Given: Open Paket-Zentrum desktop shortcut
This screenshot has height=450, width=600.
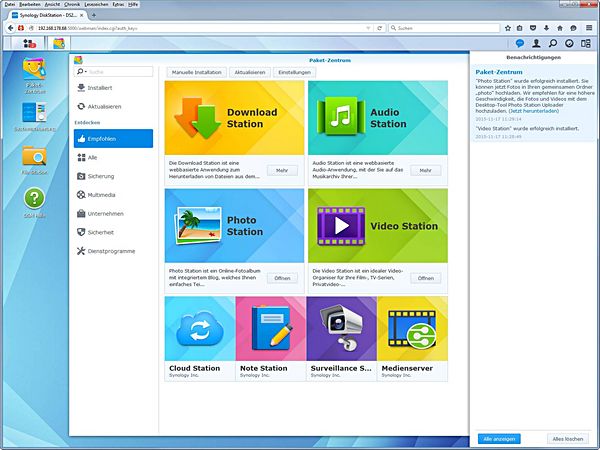Looking at the screenshot, I should coord(34,75).
